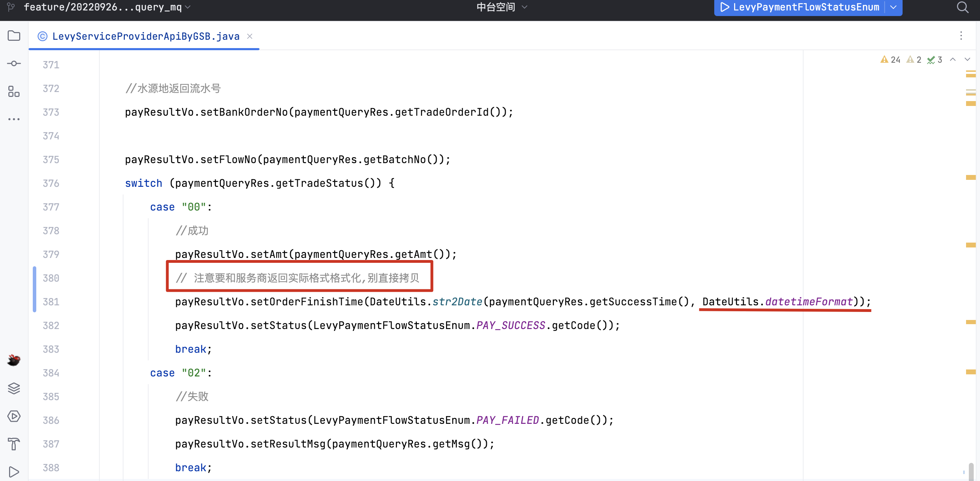This screenshot has width=980, height=481.
Task: Go to previous highlighted error arrow
Action: 952,60
